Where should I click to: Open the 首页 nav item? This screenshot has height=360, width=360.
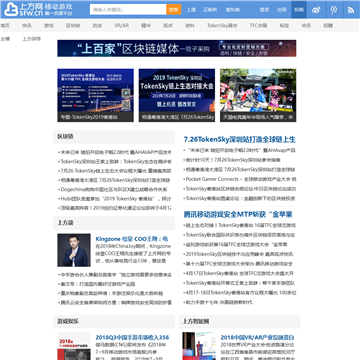(x=5, y=25)
